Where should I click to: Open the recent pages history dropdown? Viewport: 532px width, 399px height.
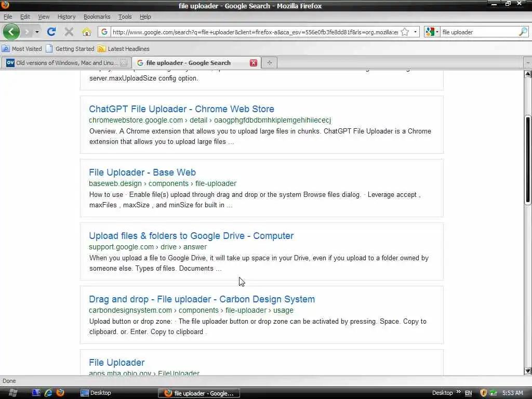tap(37, 32)
